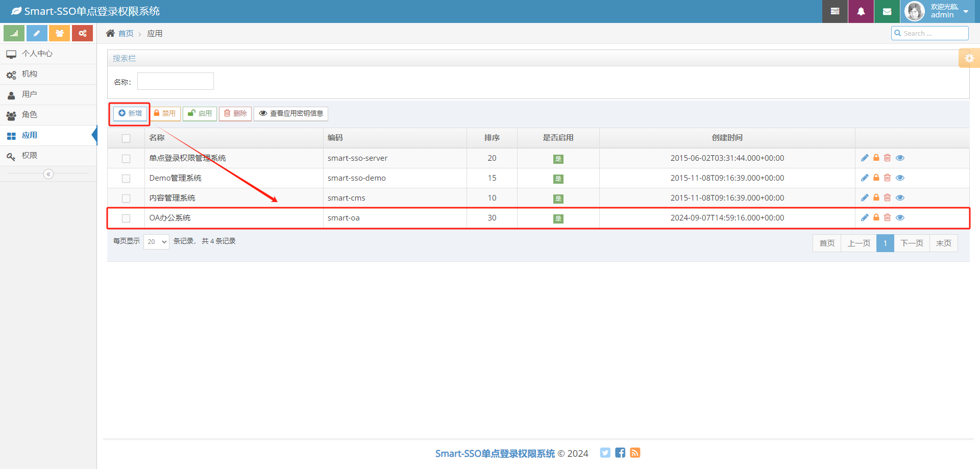This screenshot has height=469, width=980.
Task: View smart-sso-demo key info with eye icon
Action: 900,178
